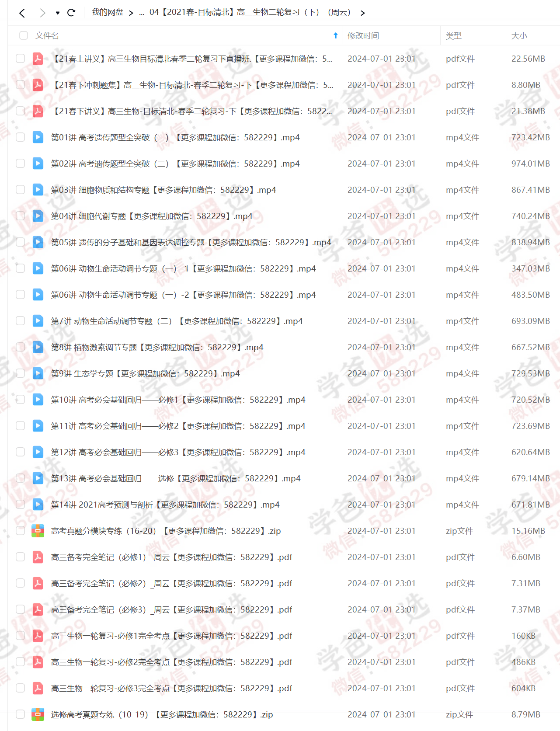
Task: Check the 【21春下讲义】 pdf row
Action: click(20, 111)
